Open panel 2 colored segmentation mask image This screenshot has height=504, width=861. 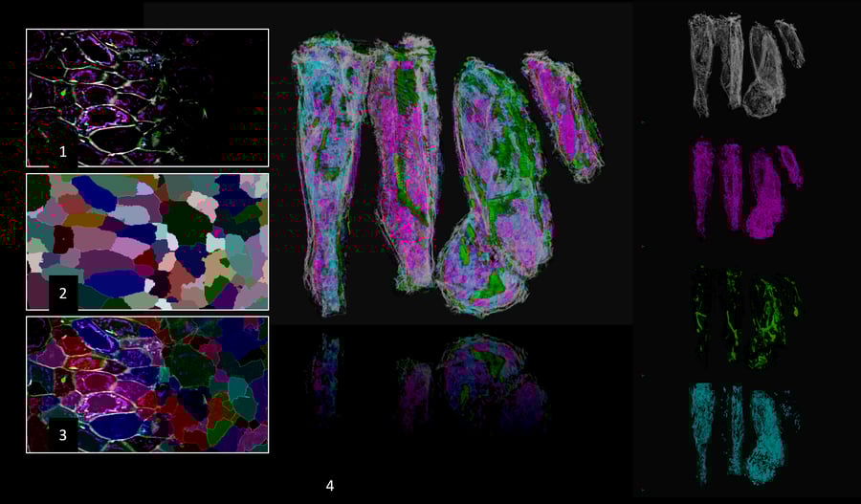[x=147, y=242]
